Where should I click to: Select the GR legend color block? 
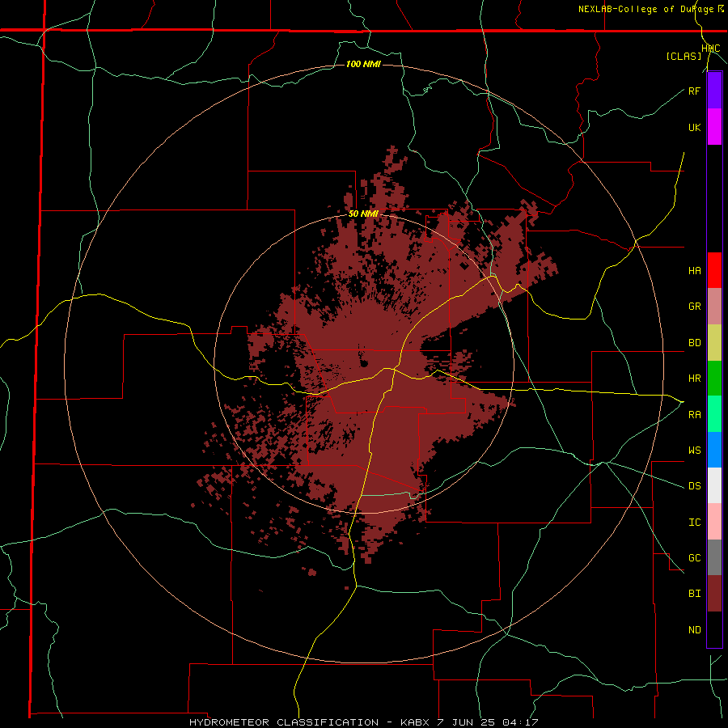[x=714, y=307]
